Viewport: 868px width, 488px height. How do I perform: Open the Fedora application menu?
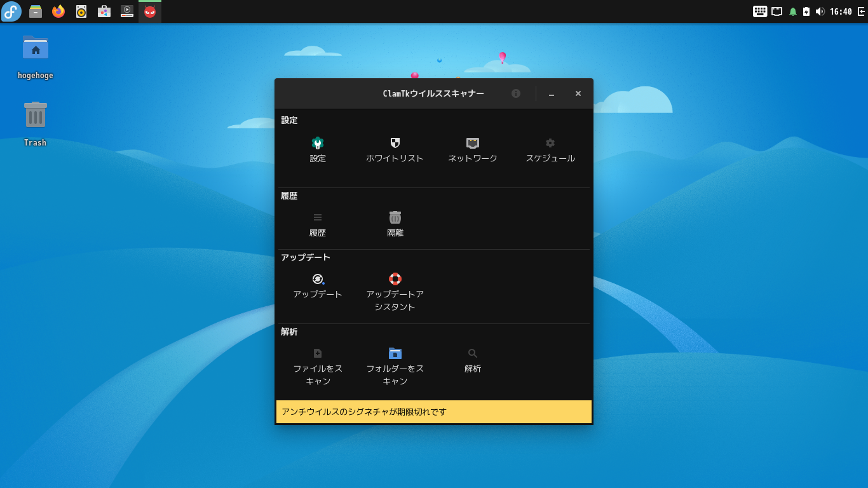coord(11,11)
